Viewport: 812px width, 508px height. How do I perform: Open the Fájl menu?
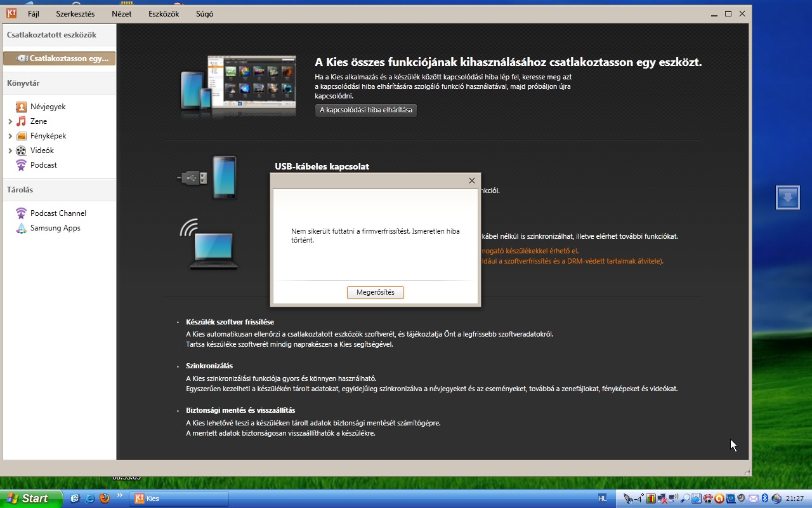coord(33,13)
